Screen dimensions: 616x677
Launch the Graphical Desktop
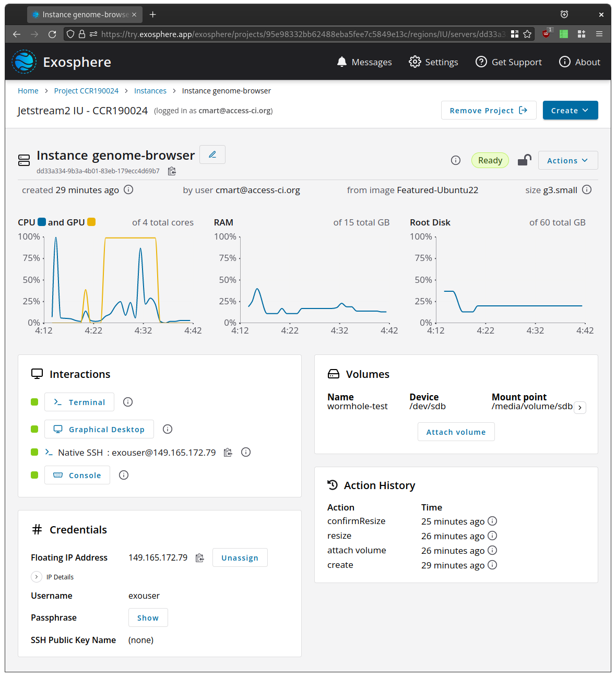click(x=99, y=429)
